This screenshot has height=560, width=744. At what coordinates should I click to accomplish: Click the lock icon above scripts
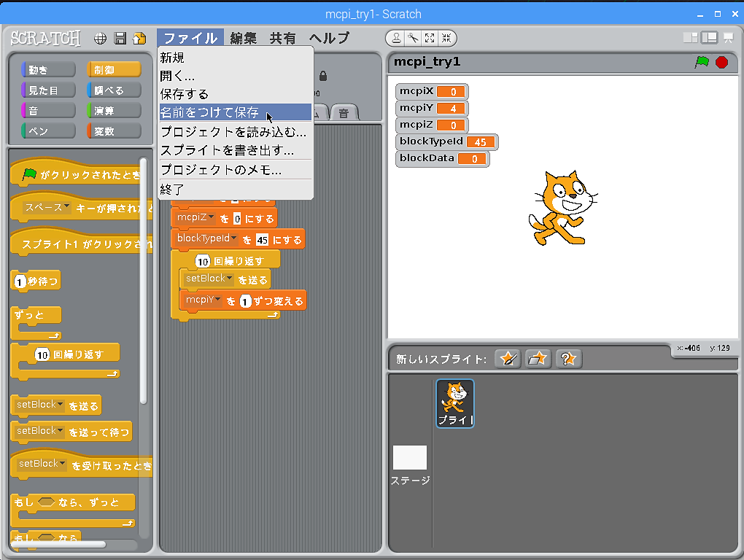pos(323,76)
